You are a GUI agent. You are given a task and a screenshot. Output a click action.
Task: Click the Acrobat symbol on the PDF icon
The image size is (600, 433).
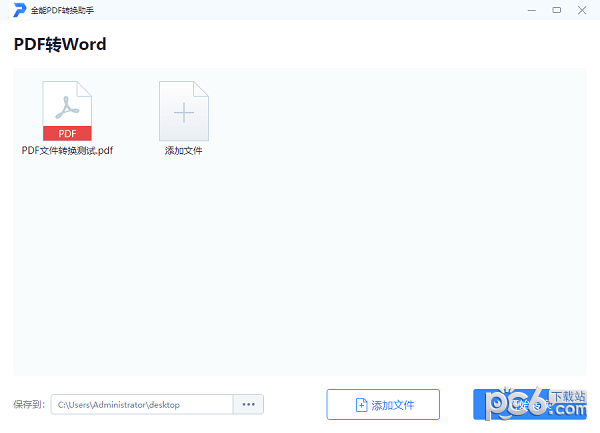67,105
